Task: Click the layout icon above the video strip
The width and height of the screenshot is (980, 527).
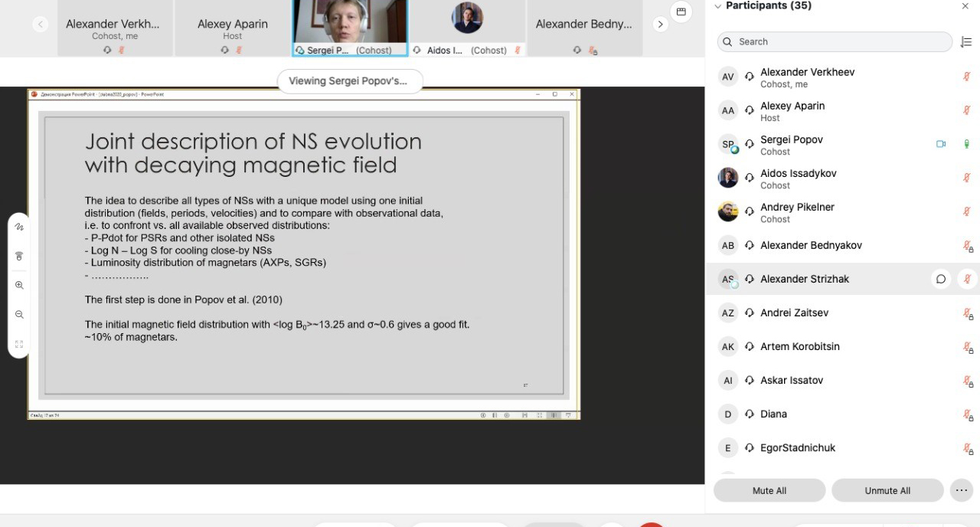Action: tap(680, 11)
